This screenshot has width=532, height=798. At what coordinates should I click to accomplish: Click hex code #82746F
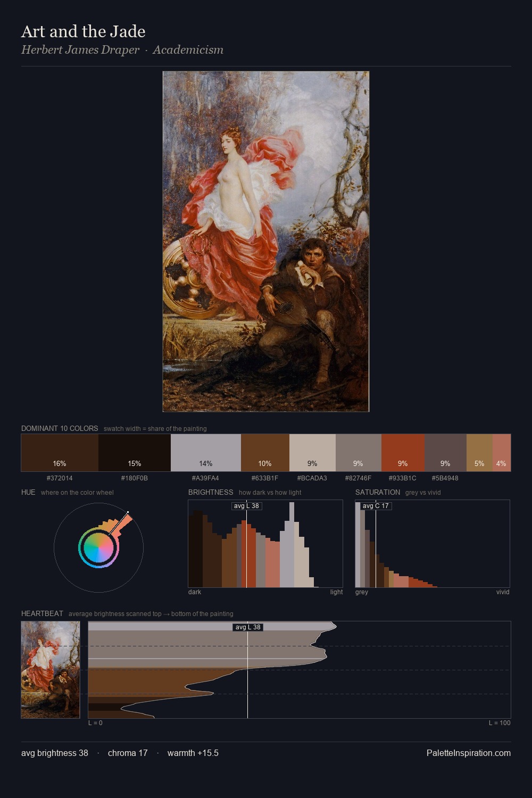359,478
